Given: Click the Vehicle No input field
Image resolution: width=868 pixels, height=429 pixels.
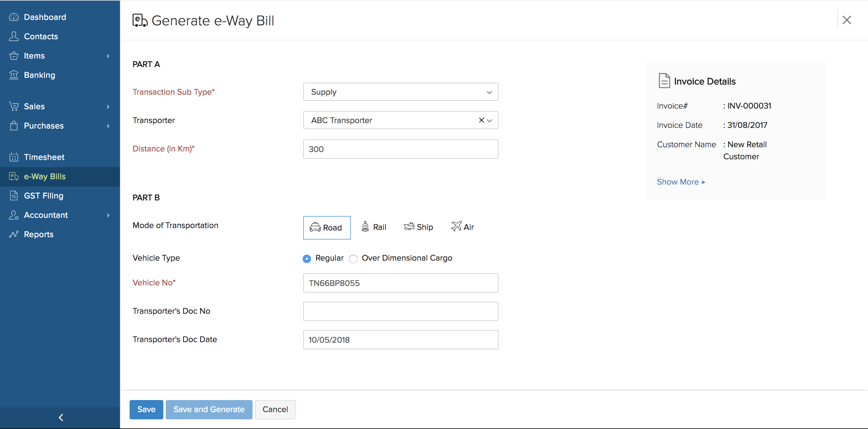Looking at the screenshot, I should tap(400, 283).
